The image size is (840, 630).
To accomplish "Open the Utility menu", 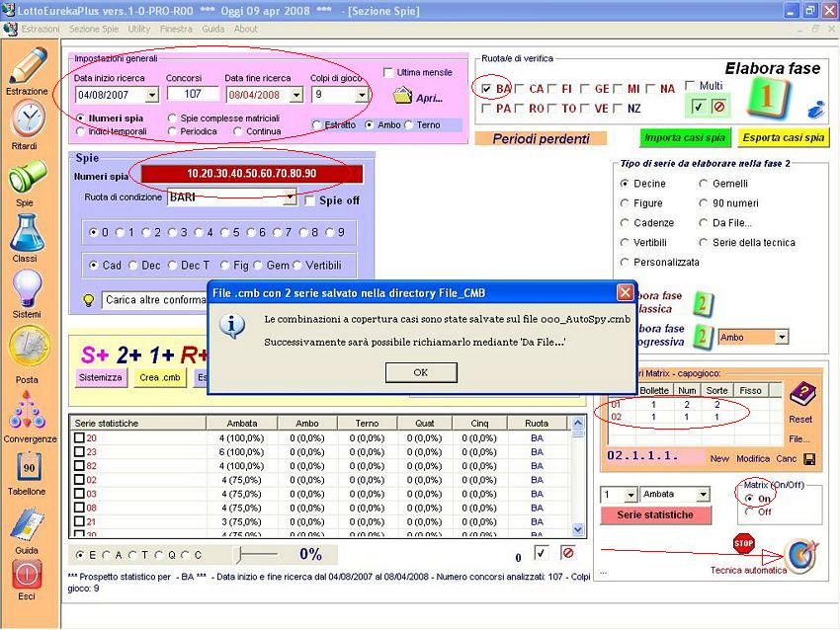I will pyautogui.click(x=138, y=29).
